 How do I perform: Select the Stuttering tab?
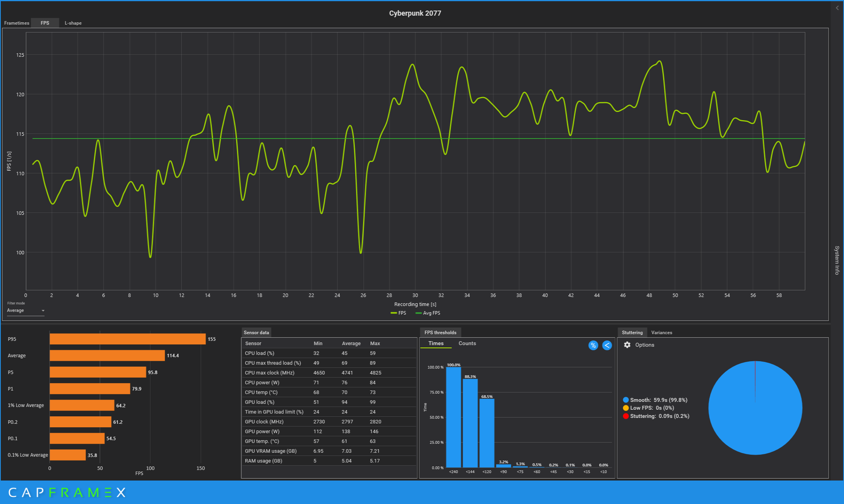632,333
